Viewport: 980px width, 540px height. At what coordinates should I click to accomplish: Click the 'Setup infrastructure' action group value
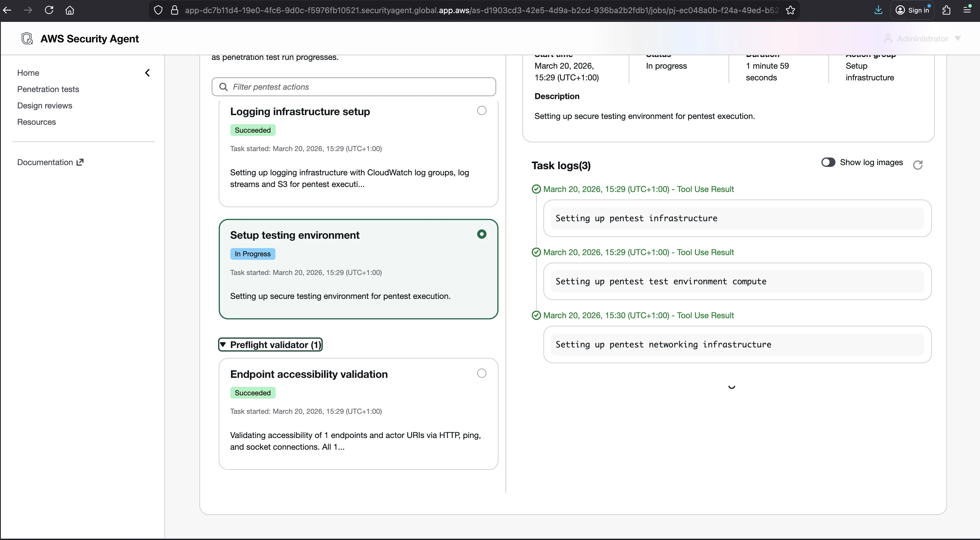[x=870, y=72]
